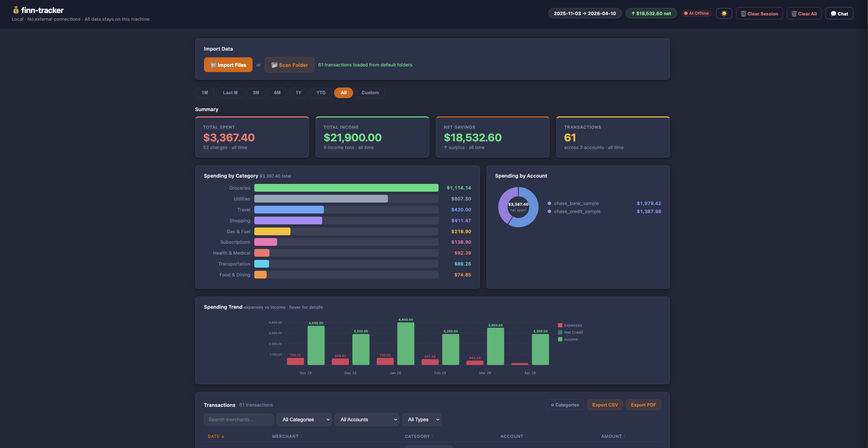Click the Export PDF button
This screenshot has height=448, width=868.
pyautogui.click(x=643, y=405)
